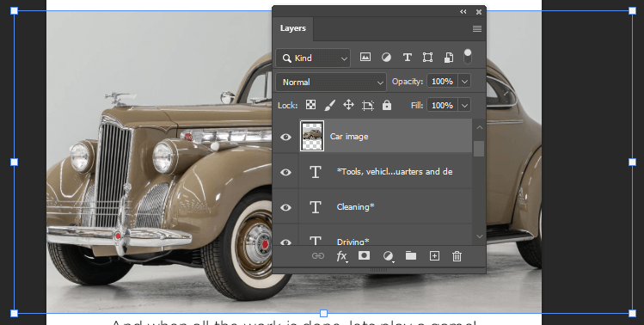Click the top-left transform handle
The image size is (644, 325).
[14, 10]
